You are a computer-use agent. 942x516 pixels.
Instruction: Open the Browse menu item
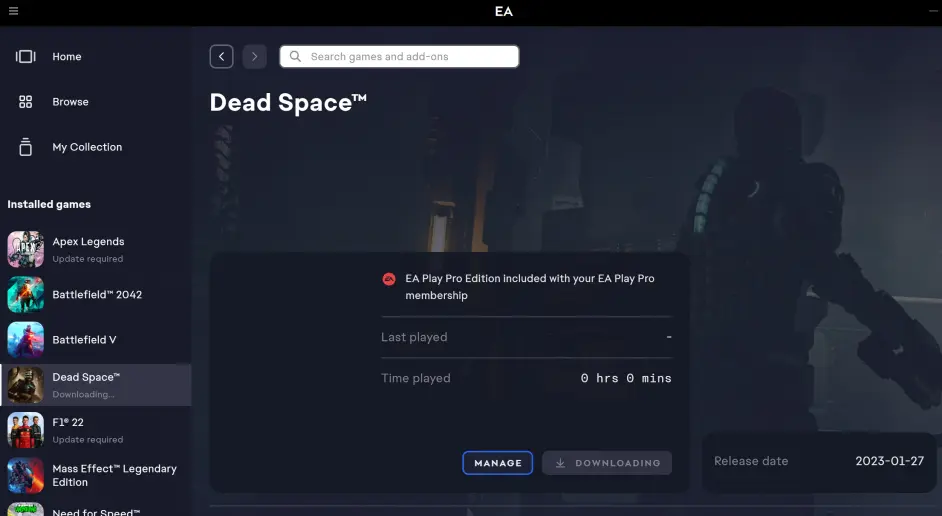coord(70,102)
